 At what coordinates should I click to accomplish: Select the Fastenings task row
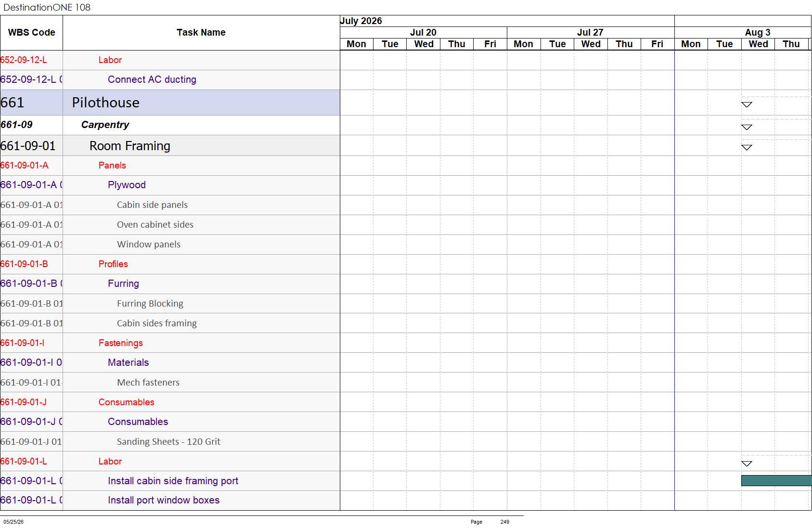170,343
